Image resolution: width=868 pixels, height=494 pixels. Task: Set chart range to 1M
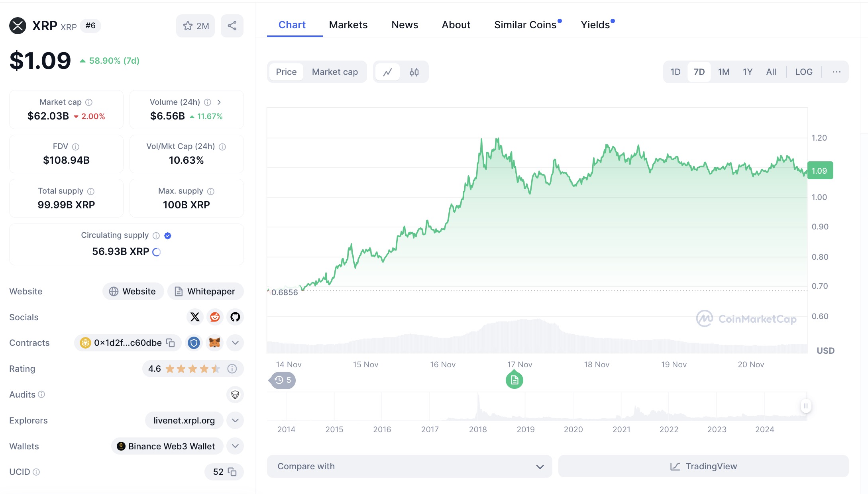point(724,72)
